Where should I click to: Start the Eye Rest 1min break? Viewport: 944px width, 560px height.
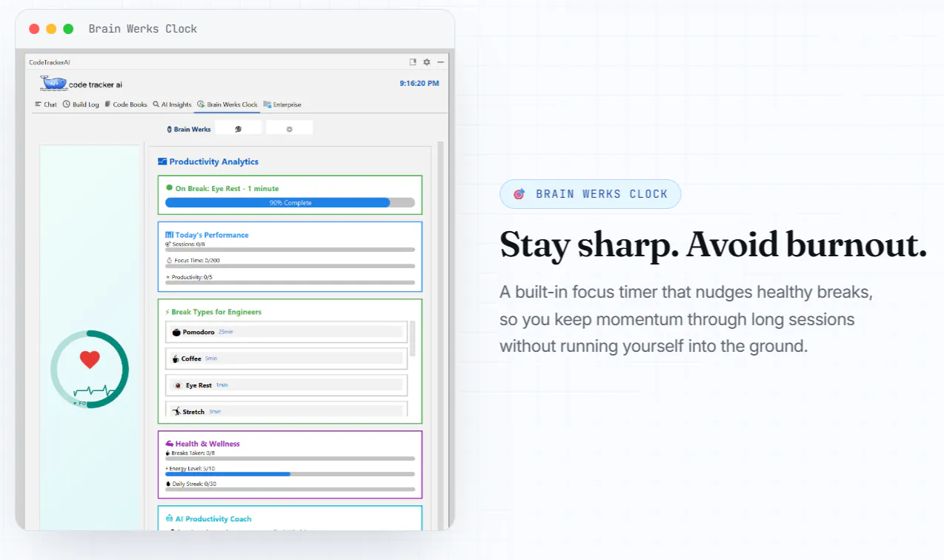(286, 385)
